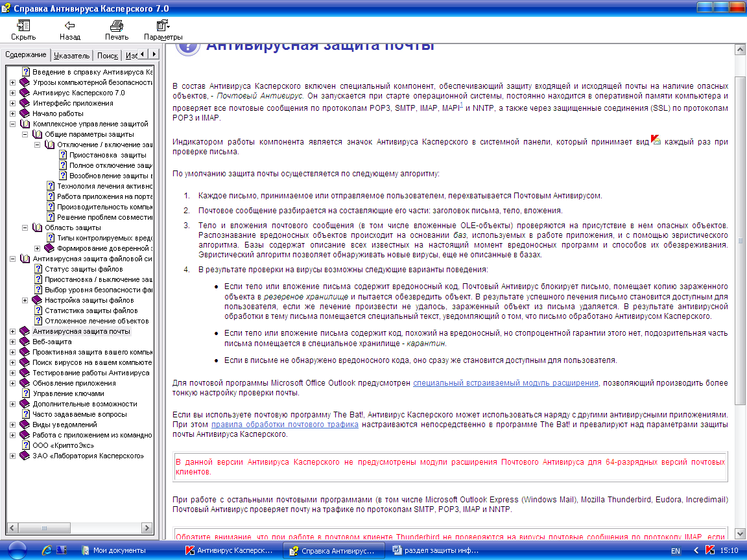The height and width of the screenshot is (560, 747).
Task: Collapse Область защиты node
Action: [x=25, y=227]
